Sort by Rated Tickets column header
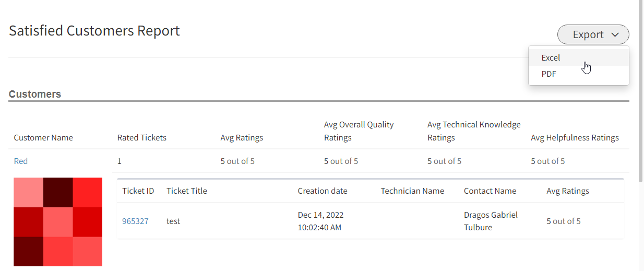The image size is (644, 271). coord(142,138)
